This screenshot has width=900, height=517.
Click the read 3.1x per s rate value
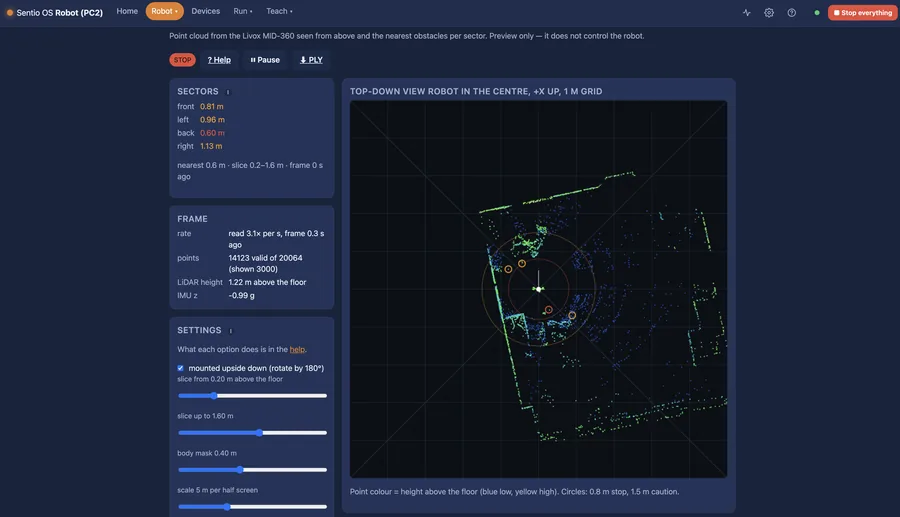(x=276, y=239)
